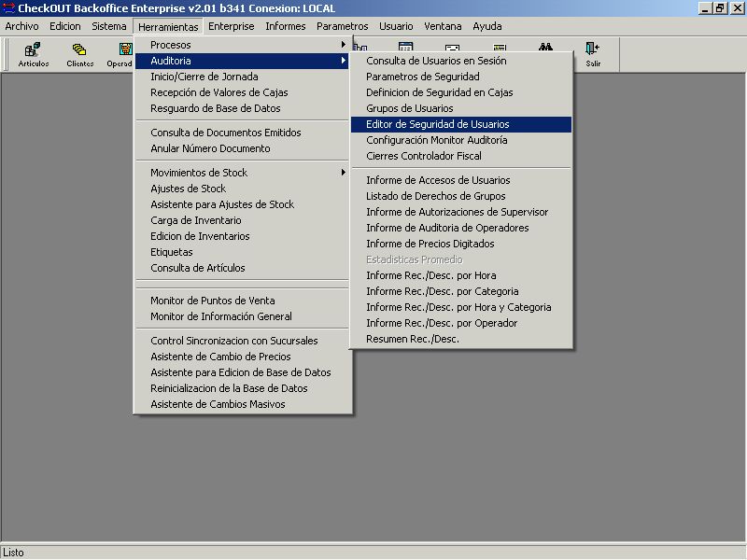
Task: Select Informe Rec./Desc. por Hora
Action: pyautogui.click(x=461, y=275)
